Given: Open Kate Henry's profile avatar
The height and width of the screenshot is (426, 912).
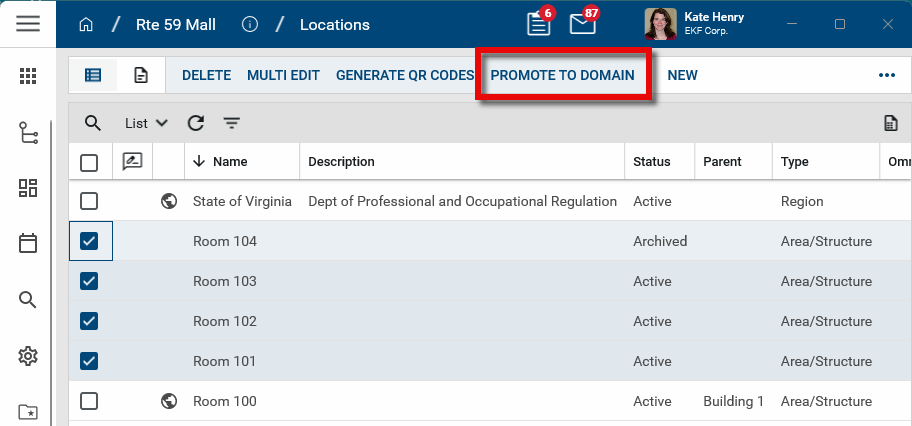Looking at the screenshot, I should pyautogui.click(x=661, y=24).
